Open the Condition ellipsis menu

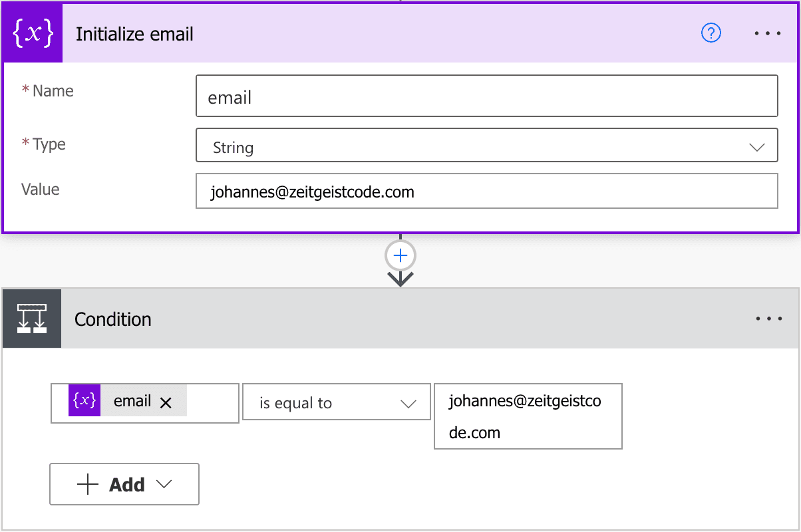(768, 319)
